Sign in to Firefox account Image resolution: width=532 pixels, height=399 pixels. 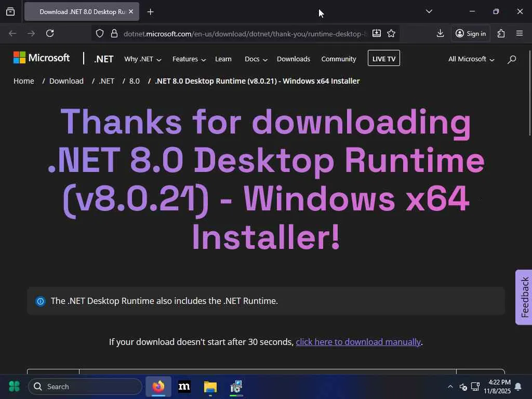(471, 33)
